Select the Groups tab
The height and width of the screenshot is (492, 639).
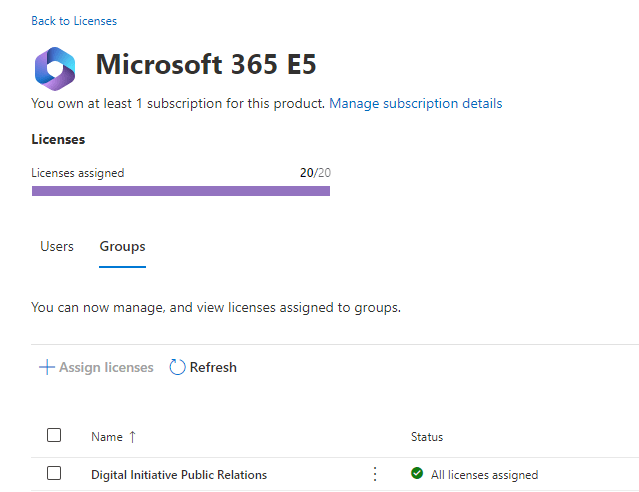pyautogui.click(x=122, y=246)
